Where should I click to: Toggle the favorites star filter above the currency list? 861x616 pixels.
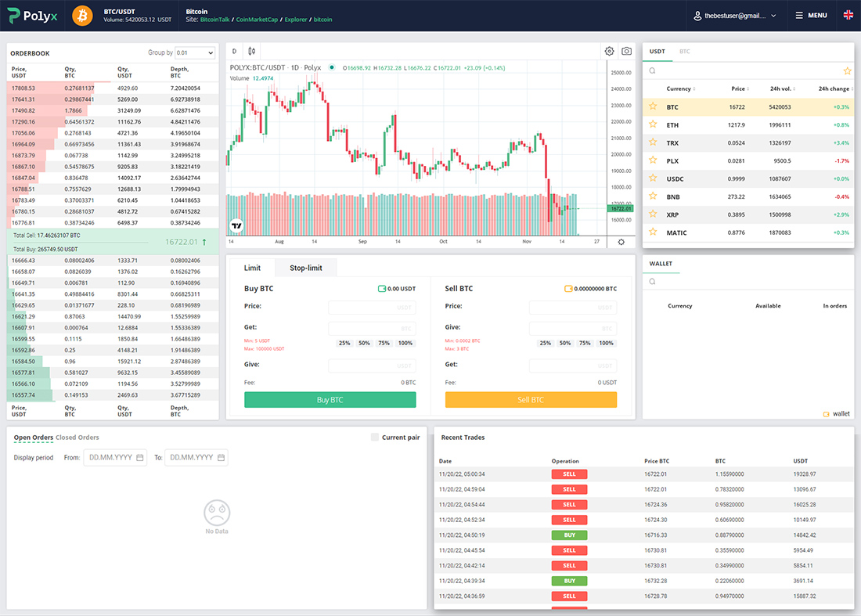tap(845, 70)
